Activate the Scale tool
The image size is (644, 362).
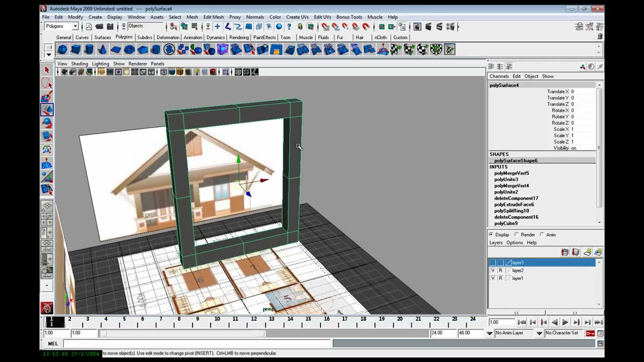(47, 136)
